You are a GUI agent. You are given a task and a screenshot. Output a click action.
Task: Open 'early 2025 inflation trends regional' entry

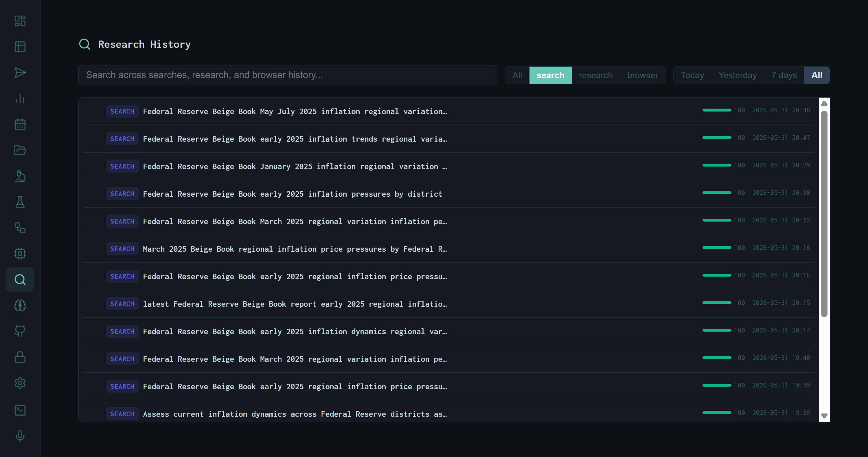click(x=448, y=139)
